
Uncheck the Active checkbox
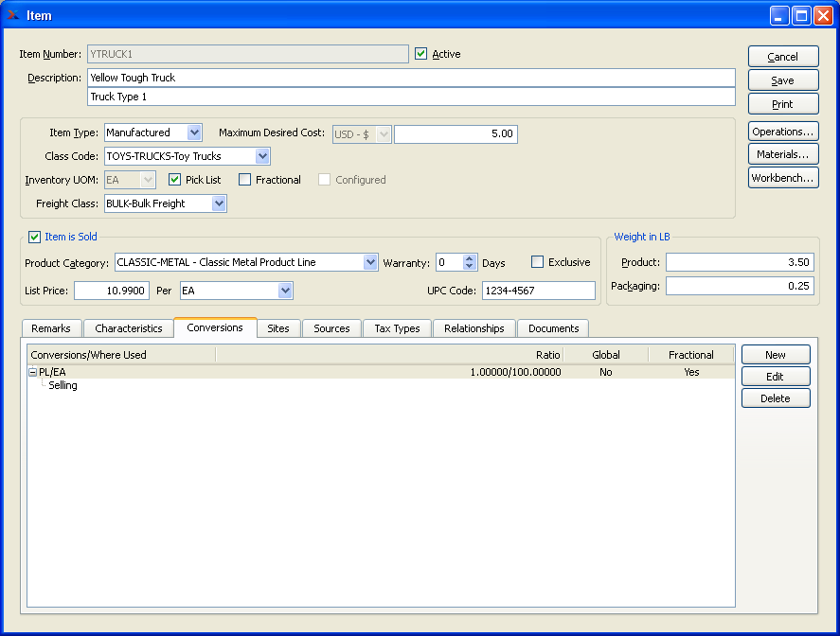421,54
